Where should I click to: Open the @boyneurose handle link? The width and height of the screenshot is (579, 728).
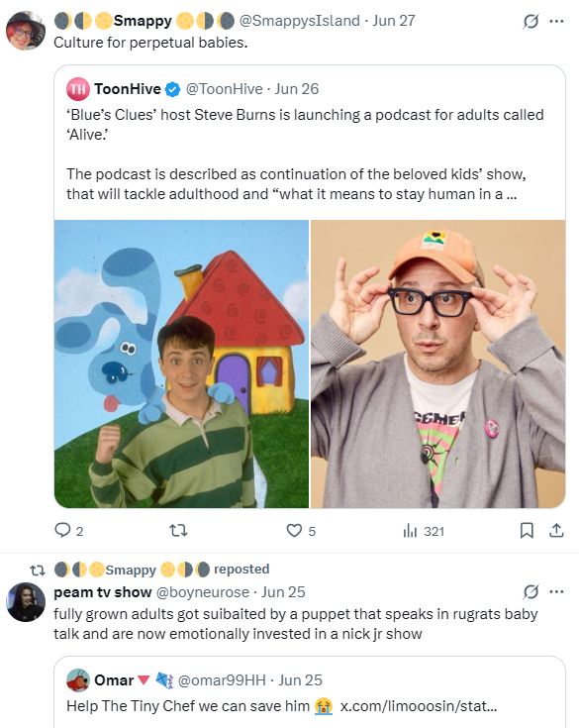202,592
